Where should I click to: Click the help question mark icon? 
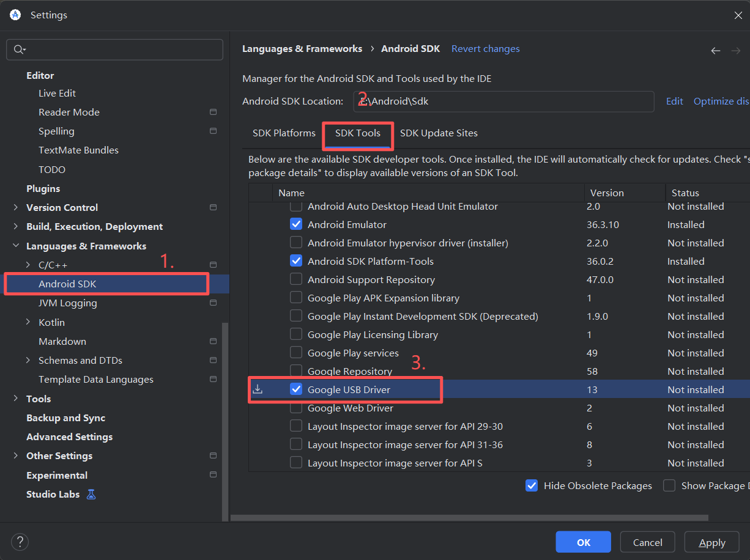[x=20, y=542]
